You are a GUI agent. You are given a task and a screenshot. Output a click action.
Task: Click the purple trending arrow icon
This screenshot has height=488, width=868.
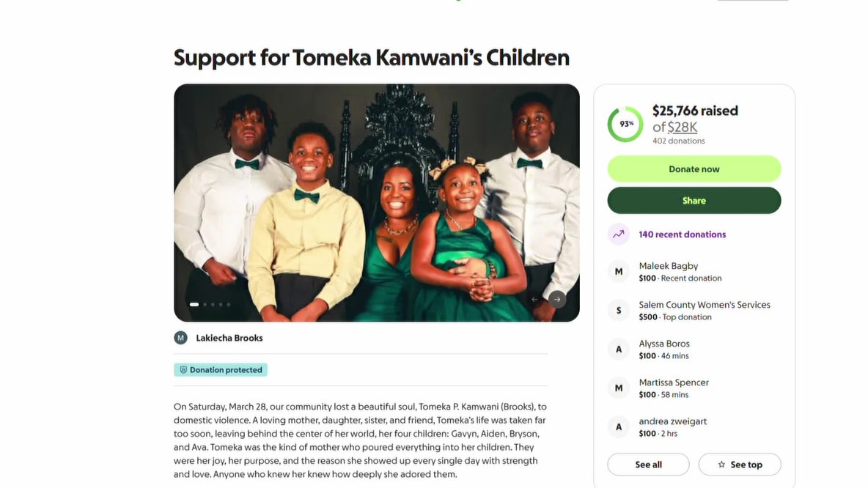click(619, 234)
